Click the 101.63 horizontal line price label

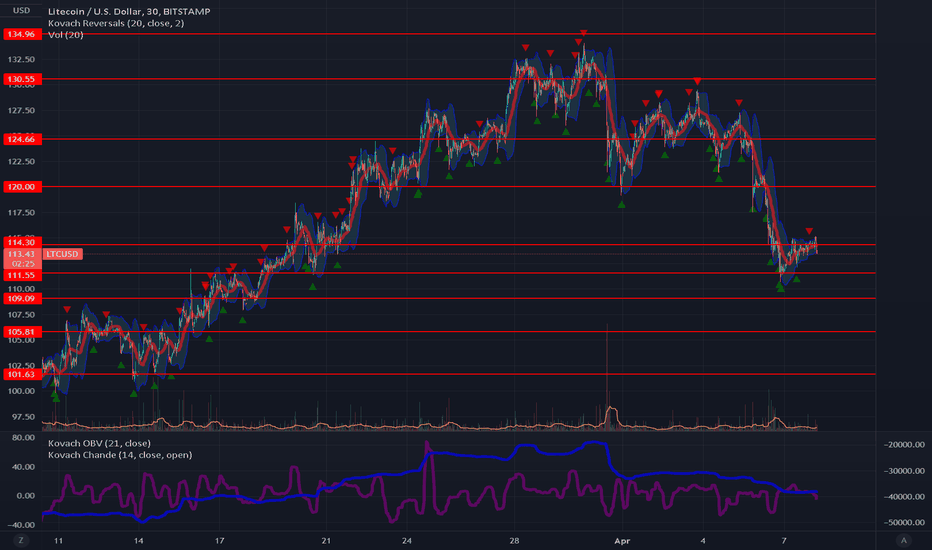pos(22,374)
